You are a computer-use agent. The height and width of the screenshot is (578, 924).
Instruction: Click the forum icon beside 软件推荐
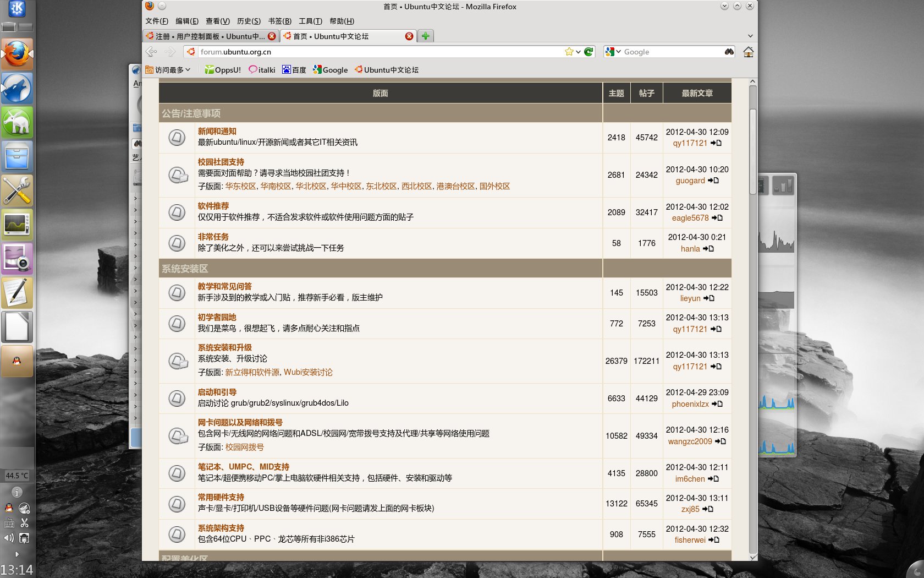pos(177,212)
